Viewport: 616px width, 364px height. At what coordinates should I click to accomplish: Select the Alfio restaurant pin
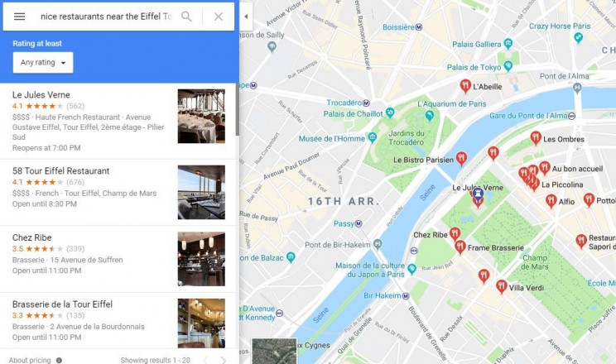[551, 201]
